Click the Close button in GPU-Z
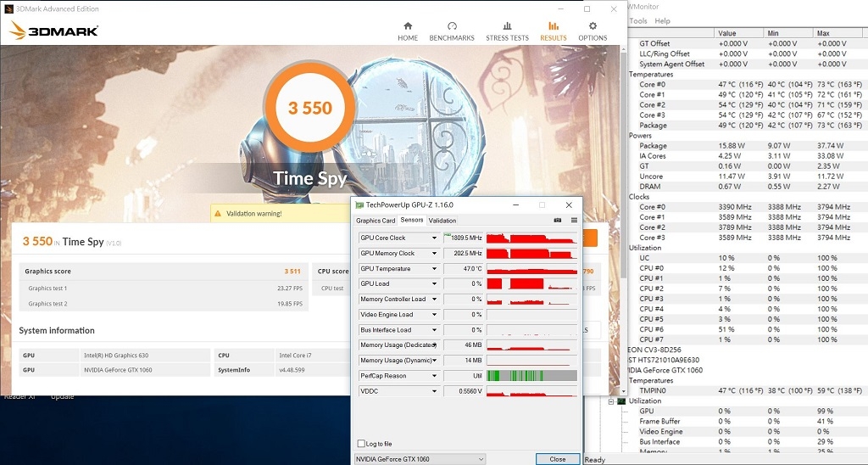This screenshot has width=868, height=465. tap(558, 459)
